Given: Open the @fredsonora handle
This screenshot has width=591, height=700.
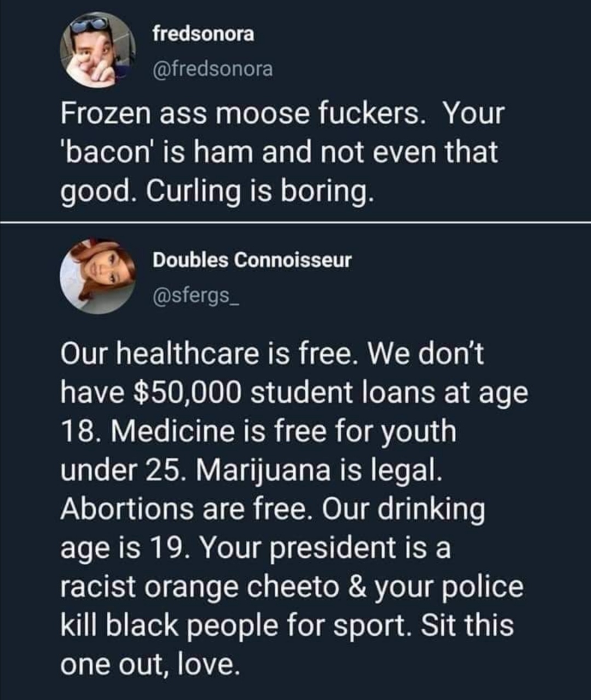Looking at the screenshot, I should [212, 69].
